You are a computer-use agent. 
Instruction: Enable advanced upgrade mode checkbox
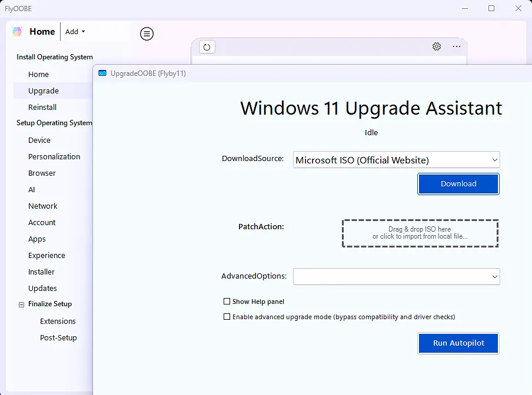pos(227,317)
